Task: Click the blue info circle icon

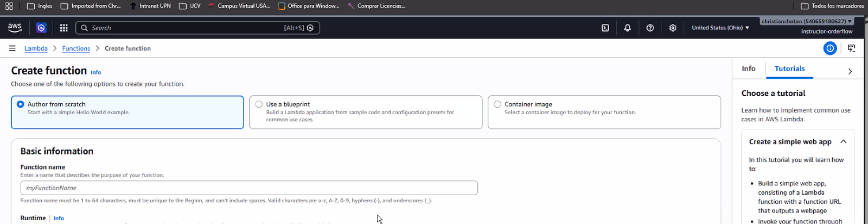Action: pyautogui.click(x=830, y=48)
